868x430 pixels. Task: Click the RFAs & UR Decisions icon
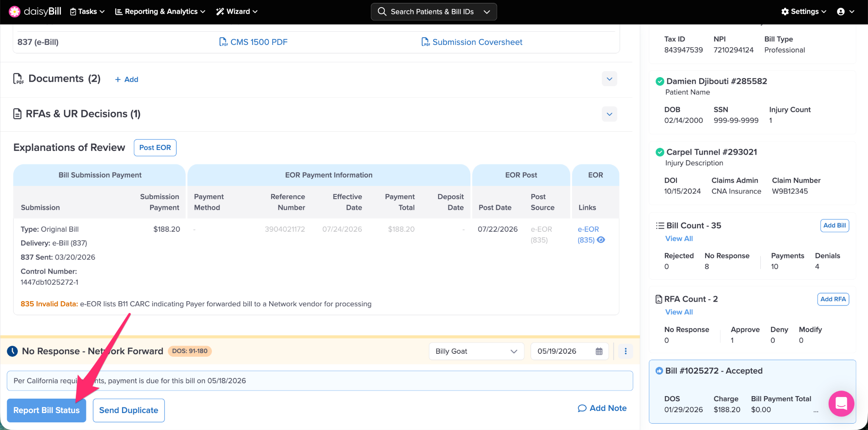17,114
